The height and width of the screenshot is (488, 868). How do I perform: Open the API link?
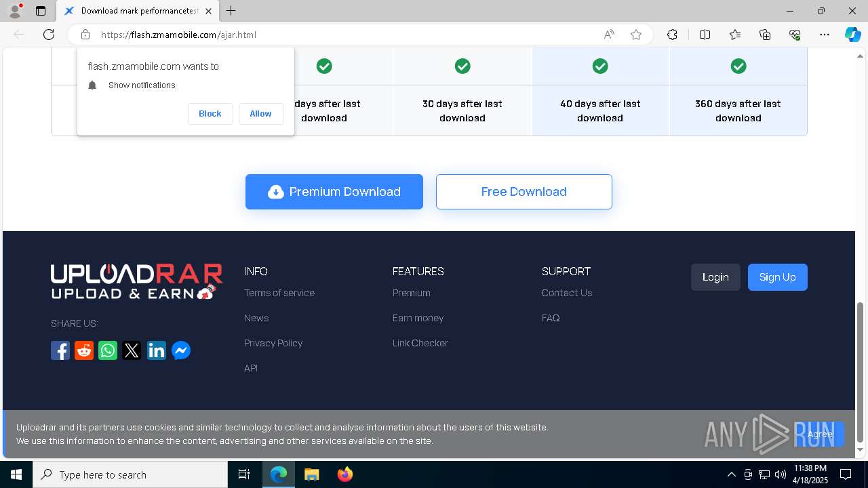(251, 368)
